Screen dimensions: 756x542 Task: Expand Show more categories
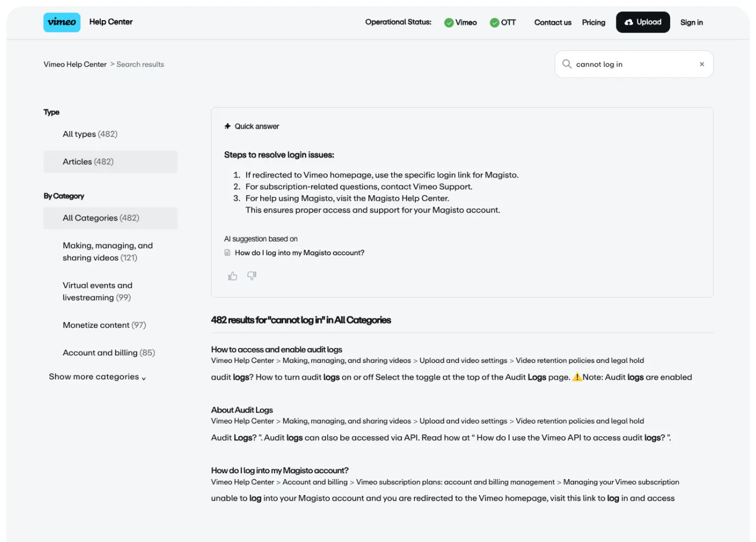coord(97,377)
